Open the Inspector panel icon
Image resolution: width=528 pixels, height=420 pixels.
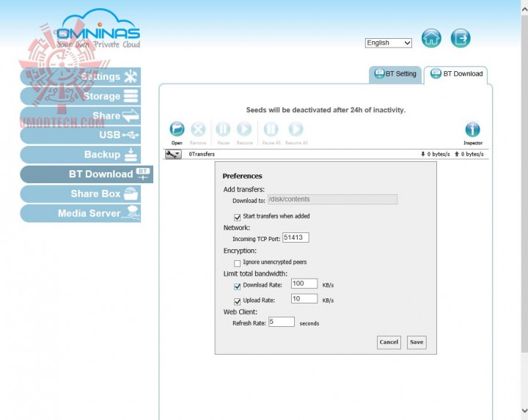pos(473,130)
